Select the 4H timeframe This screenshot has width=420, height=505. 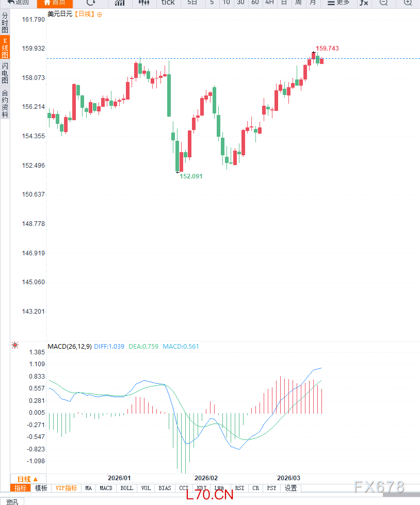pos(269,3)
